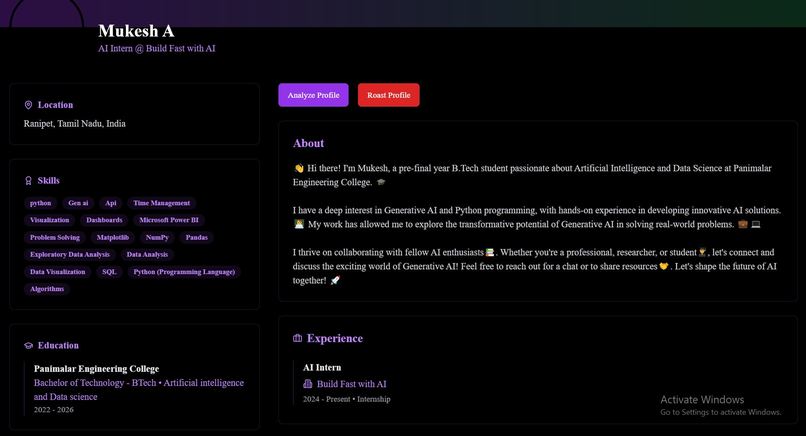Image resolution: width=806 pixels, height=436 pixels.
Task: Click the Skills award ribbon icon
Action: click(x=28, y=181)
